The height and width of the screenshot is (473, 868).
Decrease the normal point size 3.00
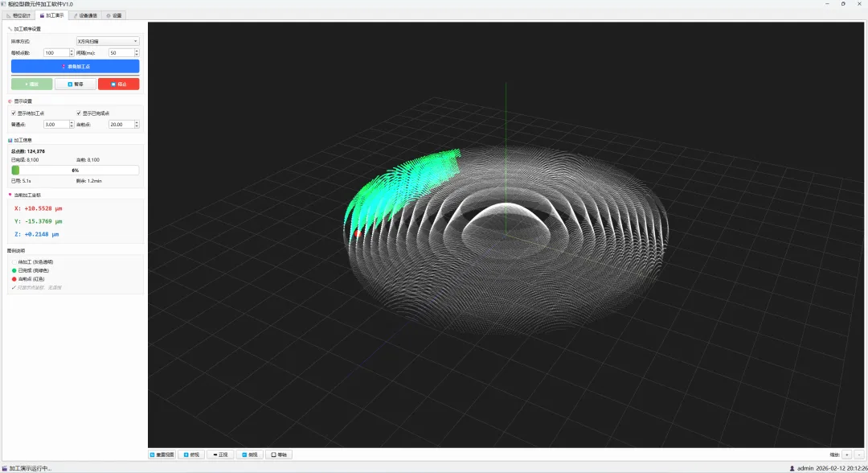click(x=72, y=126)
